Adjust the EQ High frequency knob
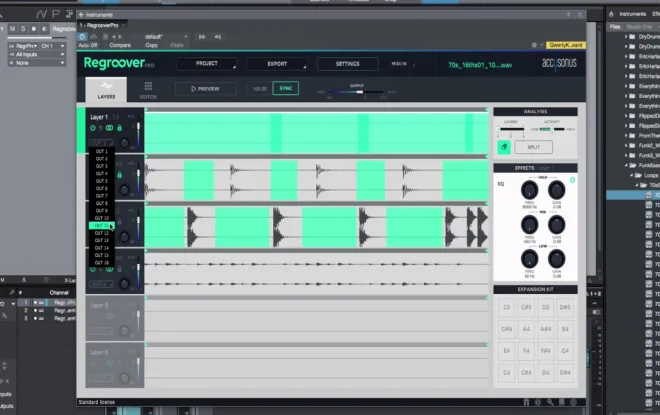Viewport: 660px width, 415px height. [x=529, y=190]
